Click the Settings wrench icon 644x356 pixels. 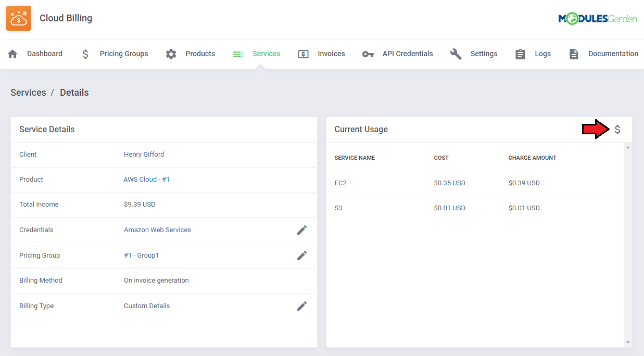tap(456, 54)
